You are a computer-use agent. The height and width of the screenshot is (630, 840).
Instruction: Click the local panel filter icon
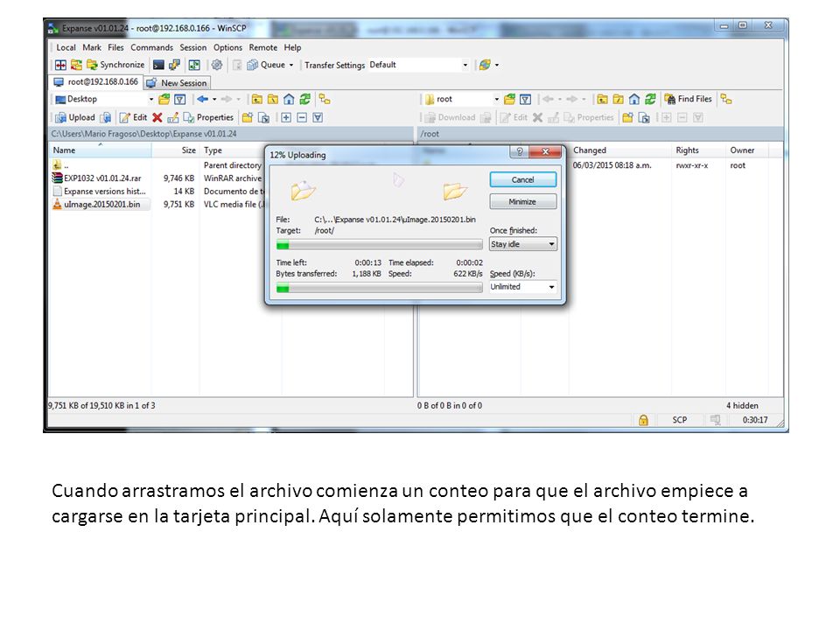tap(180, 99)
